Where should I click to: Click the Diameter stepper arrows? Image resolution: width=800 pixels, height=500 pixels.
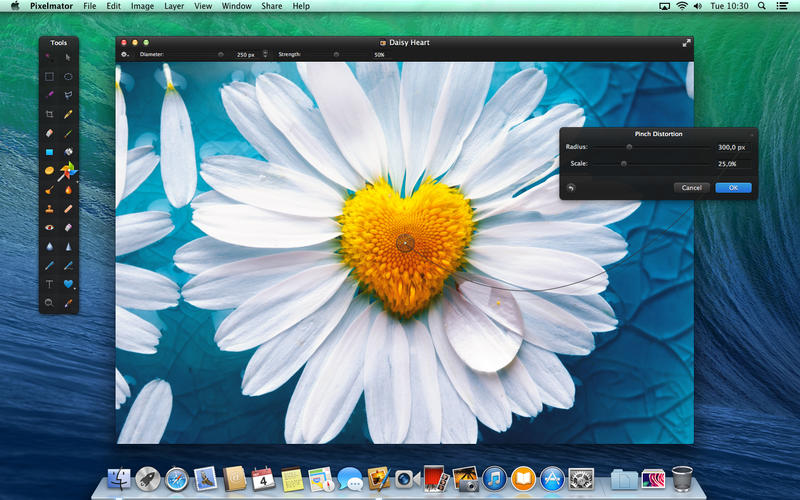[x=265, y=54]
